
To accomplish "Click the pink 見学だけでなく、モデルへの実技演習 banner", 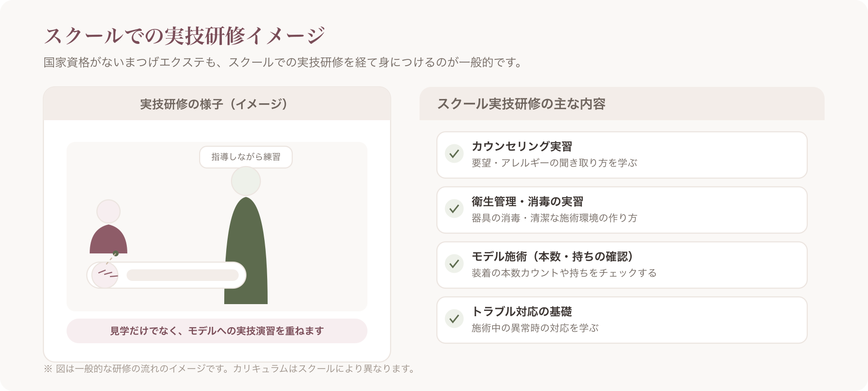I will point(217,331).
